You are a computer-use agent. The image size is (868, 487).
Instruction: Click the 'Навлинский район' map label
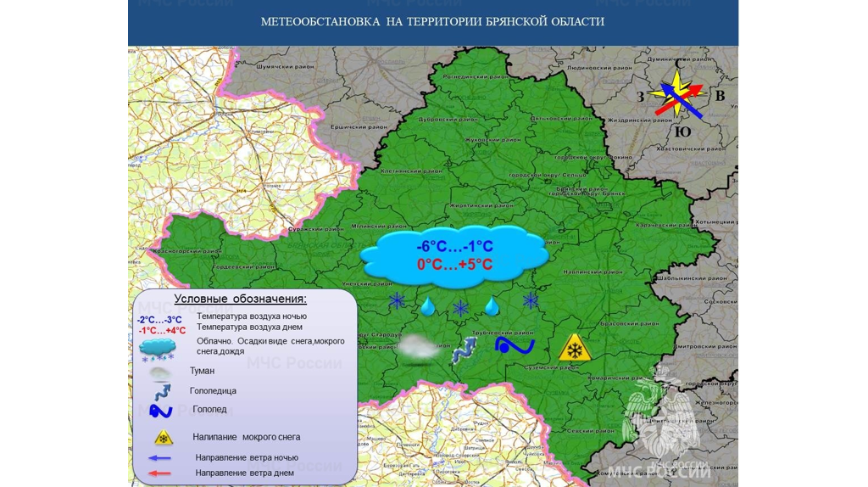click(x=591, y=272)
